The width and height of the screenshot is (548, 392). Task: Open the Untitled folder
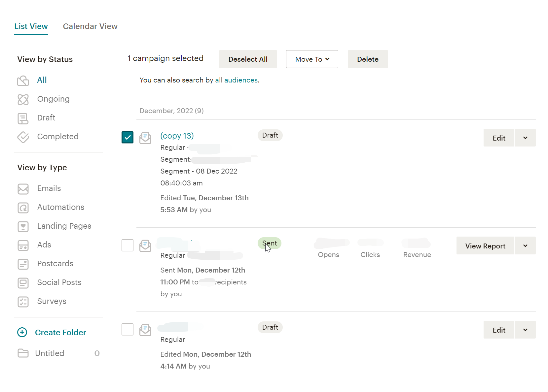[50, 353]
